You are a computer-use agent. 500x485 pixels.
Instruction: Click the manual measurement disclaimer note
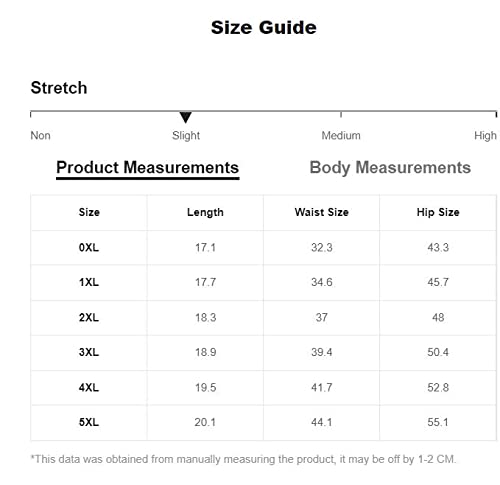pos(243,459)
